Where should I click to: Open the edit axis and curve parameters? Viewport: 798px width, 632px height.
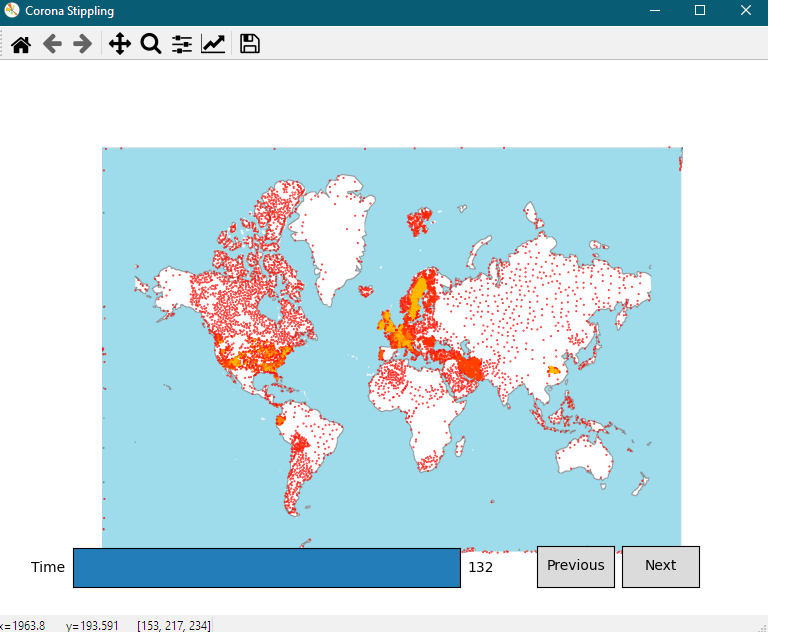click(213, 44)
